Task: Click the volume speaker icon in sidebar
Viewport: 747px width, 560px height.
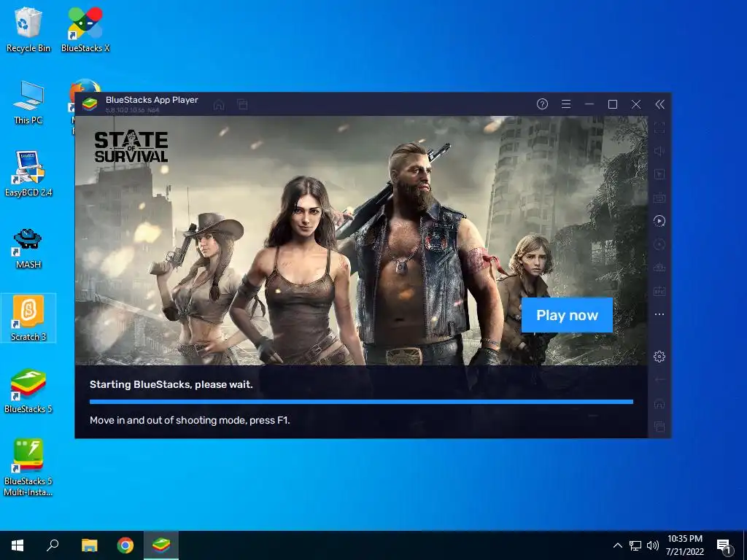Action: (x=659, y=151)
